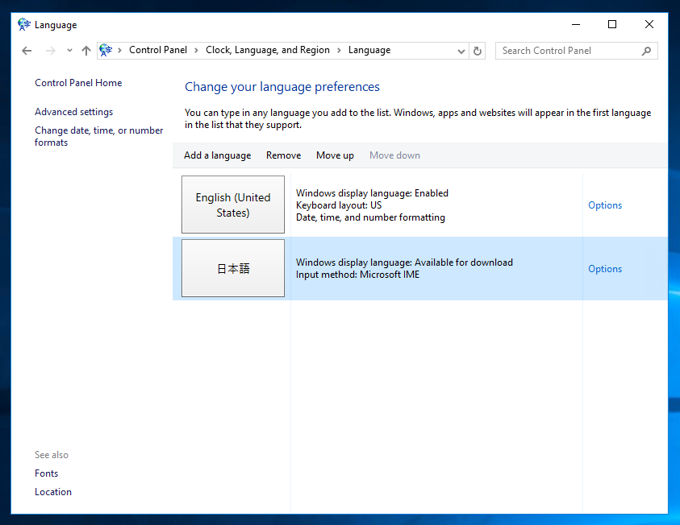Open Options for English (United States)
The height and width of the screenshot is (525, 680).
pos(605,205)
